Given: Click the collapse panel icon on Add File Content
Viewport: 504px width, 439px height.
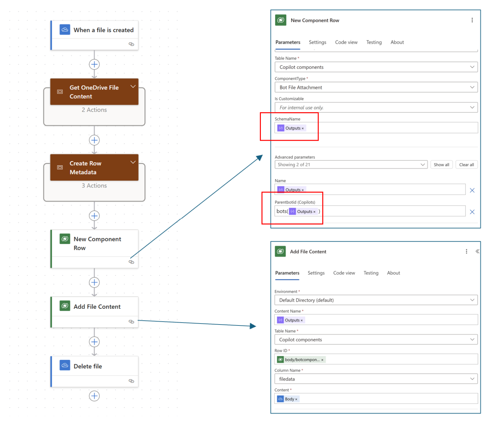Looking at the screenshot, I should [478, 251].
